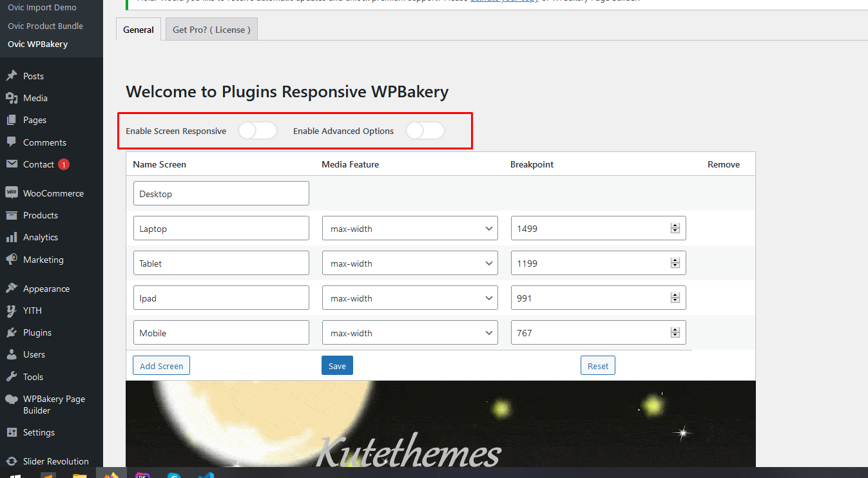Screen dimensions: 868x478
Task: Open Comments via its speech bubble icon
Action: point(12,142)
